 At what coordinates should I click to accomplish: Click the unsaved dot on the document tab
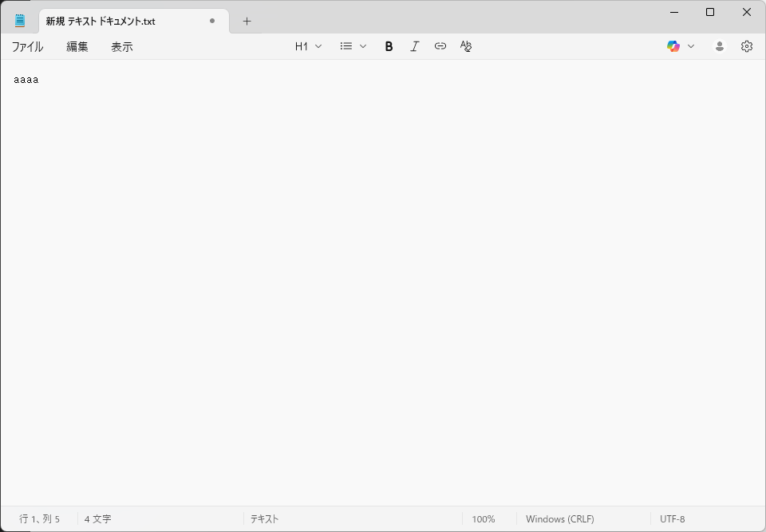[x=212, y=22]
